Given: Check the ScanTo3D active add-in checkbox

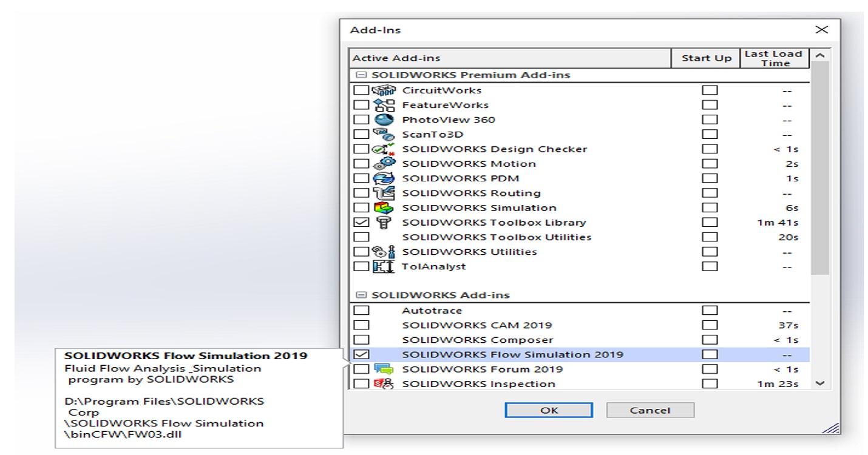Looking at the screenshot, I should (361, 134).
